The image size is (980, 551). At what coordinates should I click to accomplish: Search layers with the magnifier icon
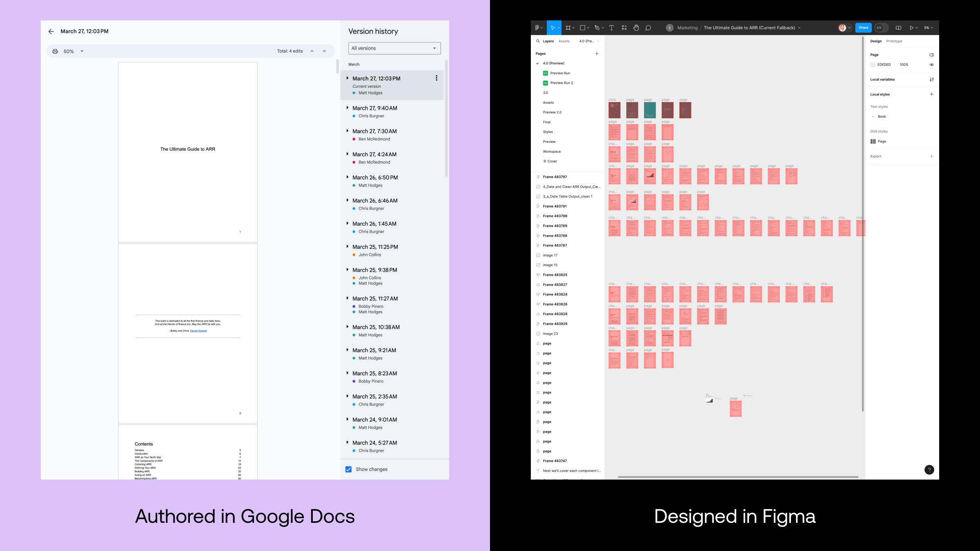click(x=538, y=41)
